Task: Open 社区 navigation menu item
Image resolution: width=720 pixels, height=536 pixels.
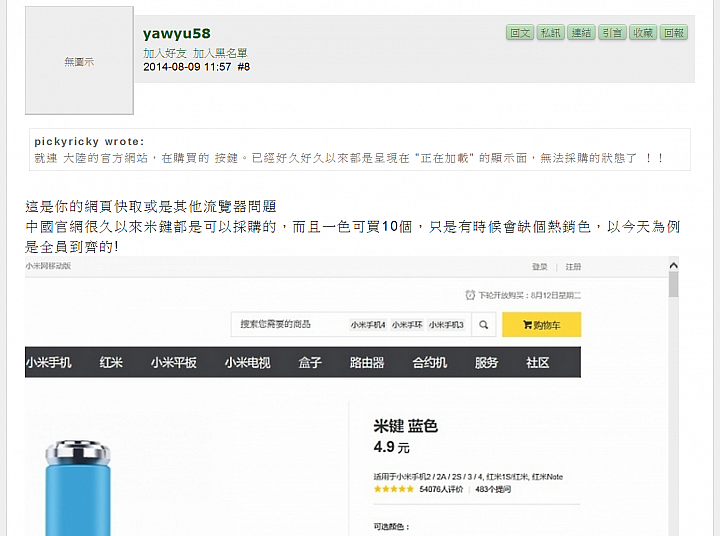Action: (538, 362)
